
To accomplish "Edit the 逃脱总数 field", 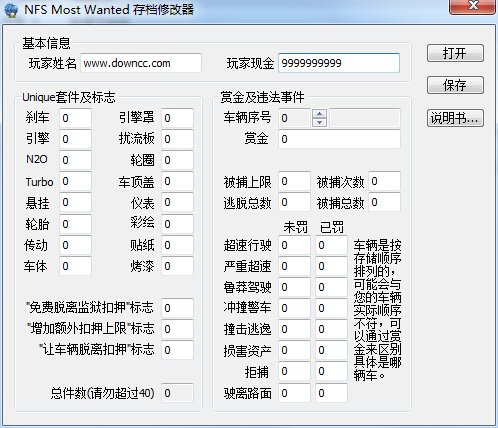I will click(294, 202).
